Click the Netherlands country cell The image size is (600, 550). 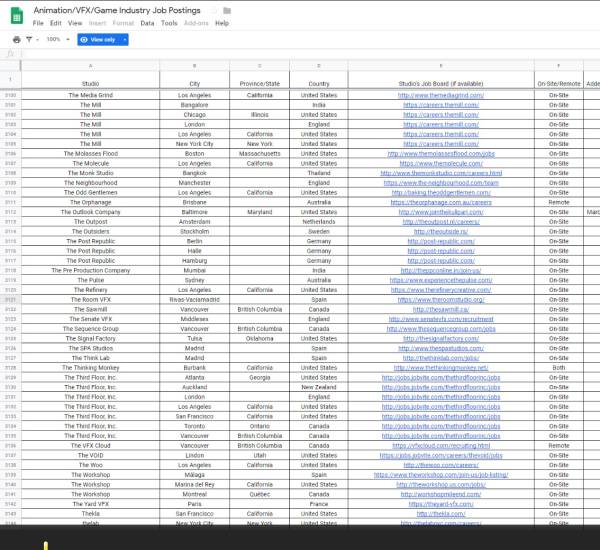(319, 222)
